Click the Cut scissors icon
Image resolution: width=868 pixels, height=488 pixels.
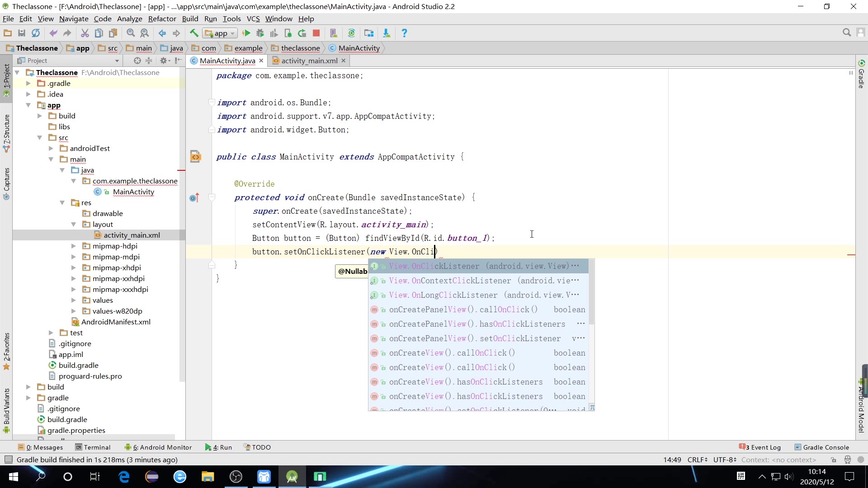tap(85, 33)
